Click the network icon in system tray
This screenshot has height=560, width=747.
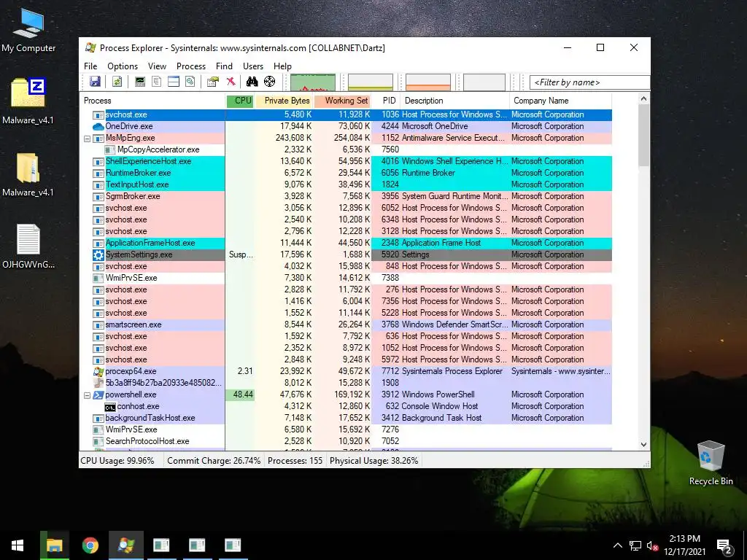(x=635, y=545)
